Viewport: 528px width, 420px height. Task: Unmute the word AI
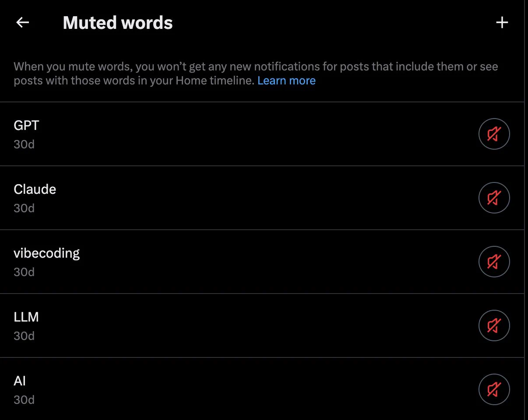(x=494, y=389)
